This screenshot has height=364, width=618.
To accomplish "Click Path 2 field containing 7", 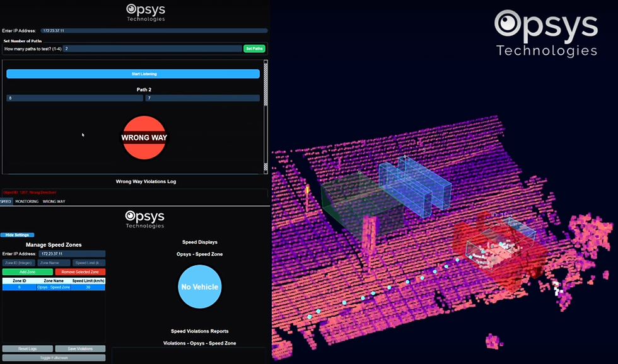I will pyautogui.click(x=202, y=98).
